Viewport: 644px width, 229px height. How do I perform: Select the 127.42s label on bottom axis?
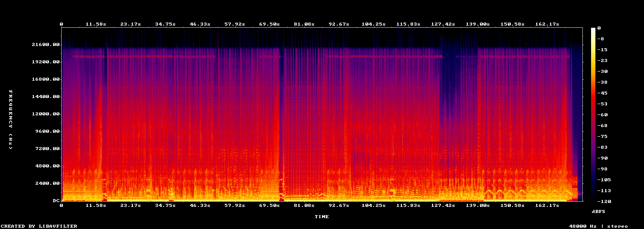click(443, 205)
